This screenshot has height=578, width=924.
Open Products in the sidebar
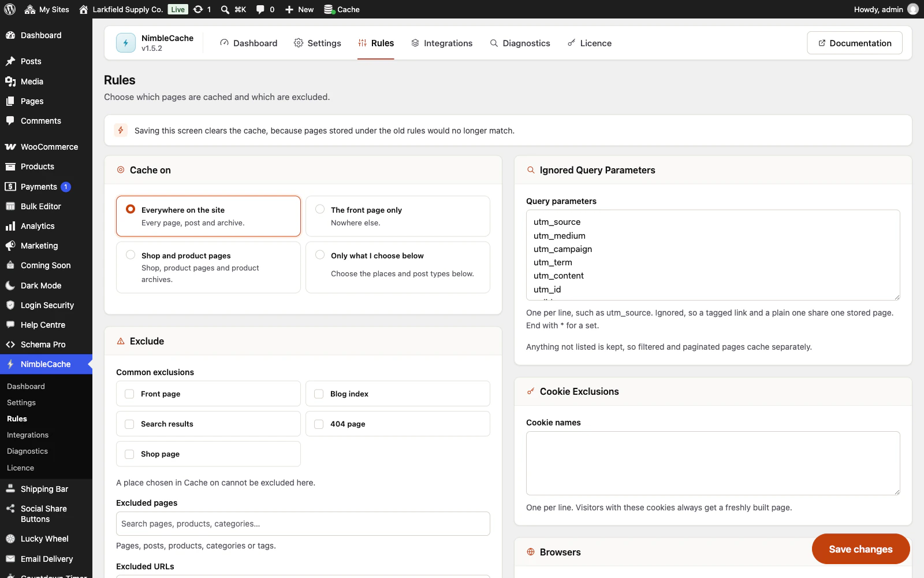[46, 166]
